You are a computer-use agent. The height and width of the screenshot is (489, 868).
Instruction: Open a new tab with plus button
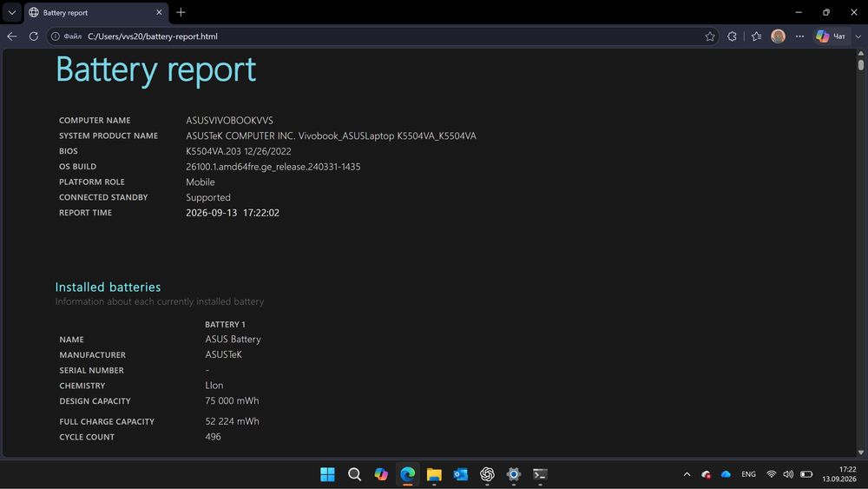[x=181, y=12]
